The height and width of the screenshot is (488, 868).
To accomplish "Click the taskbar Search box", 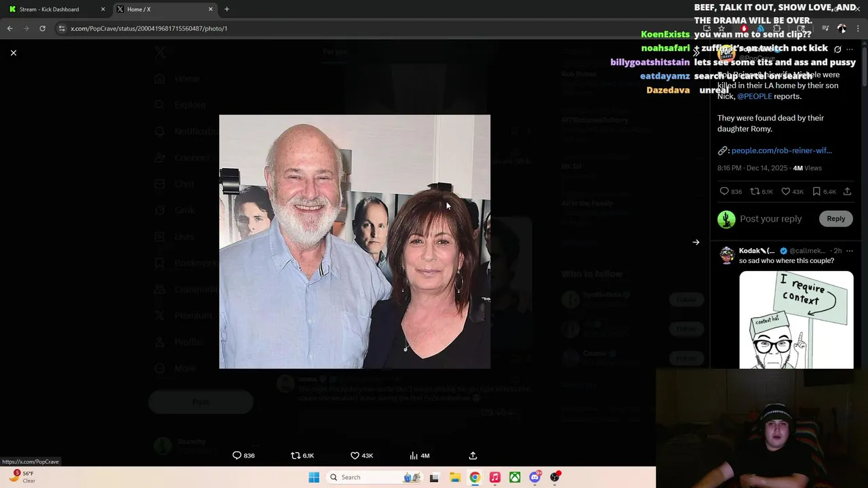I will click(375, 477).
